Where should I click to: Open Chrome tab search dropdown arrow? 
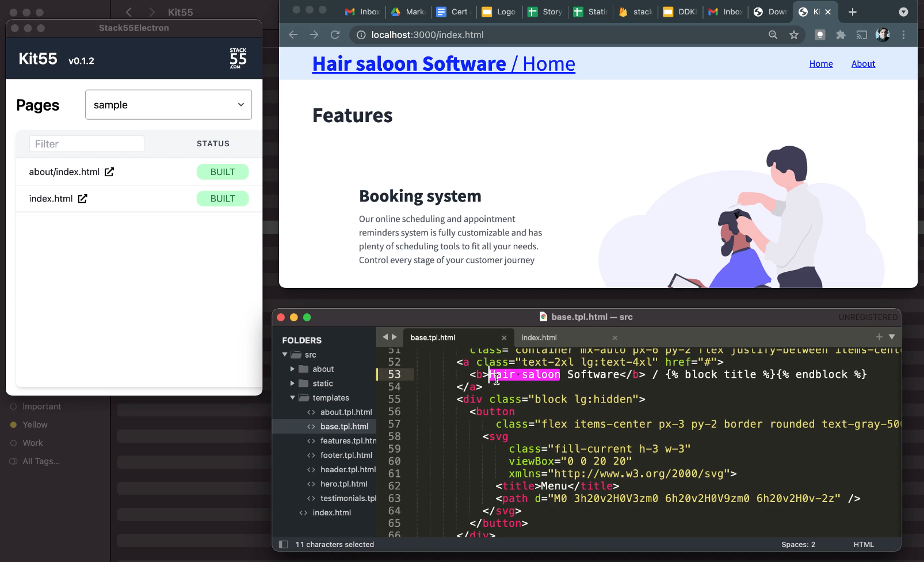[903, 12]
